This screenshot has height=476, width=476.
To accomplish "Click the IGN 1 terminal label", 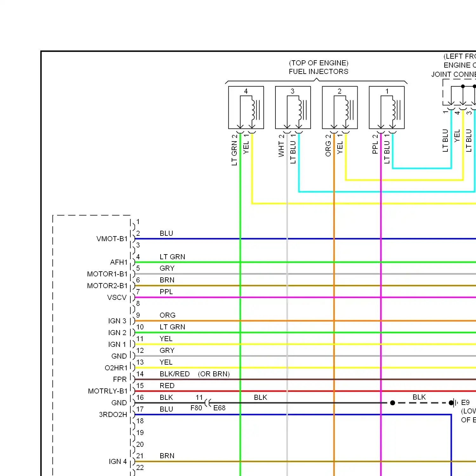I will click(117, 344).
